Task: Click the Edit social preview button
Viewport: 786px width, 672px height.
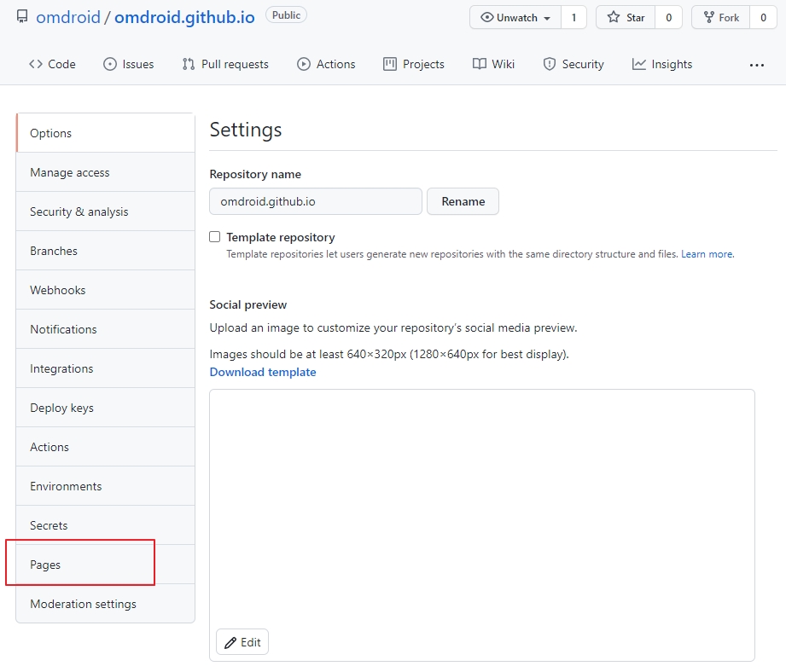Action: 242,642
